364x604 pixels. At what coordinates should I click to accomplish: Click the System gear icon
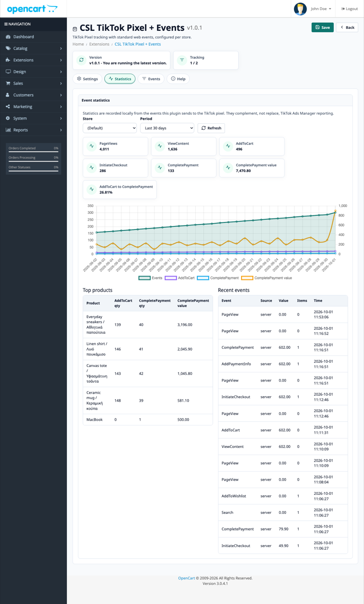[x=8, y=118]
